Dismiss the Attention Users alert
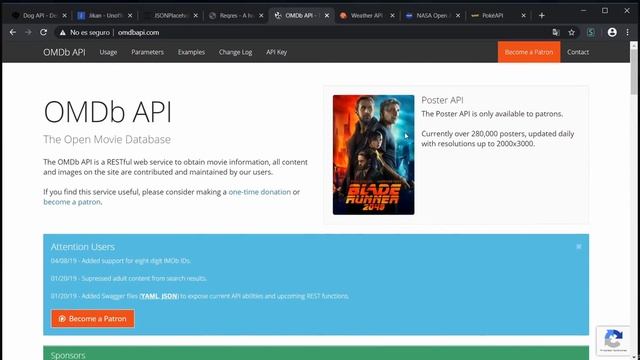640x360 pixels. click(579, 247)
